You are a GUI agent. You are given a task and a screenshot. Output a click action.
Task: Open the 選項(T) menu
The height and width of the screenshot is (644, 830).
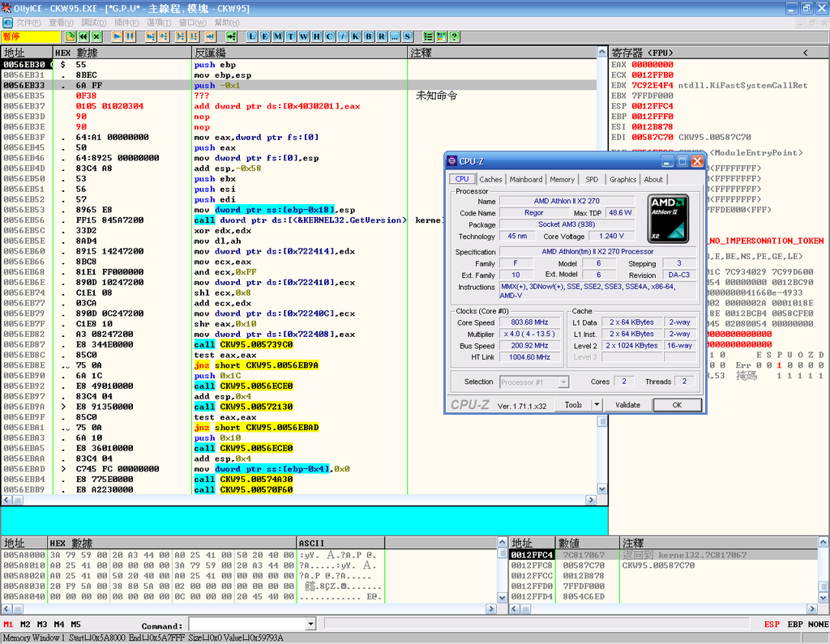click(160, 23)
